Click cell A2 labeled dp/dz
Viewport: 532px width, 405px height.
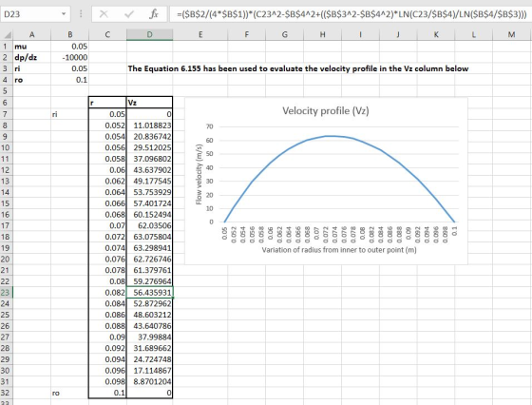[32, 57]
